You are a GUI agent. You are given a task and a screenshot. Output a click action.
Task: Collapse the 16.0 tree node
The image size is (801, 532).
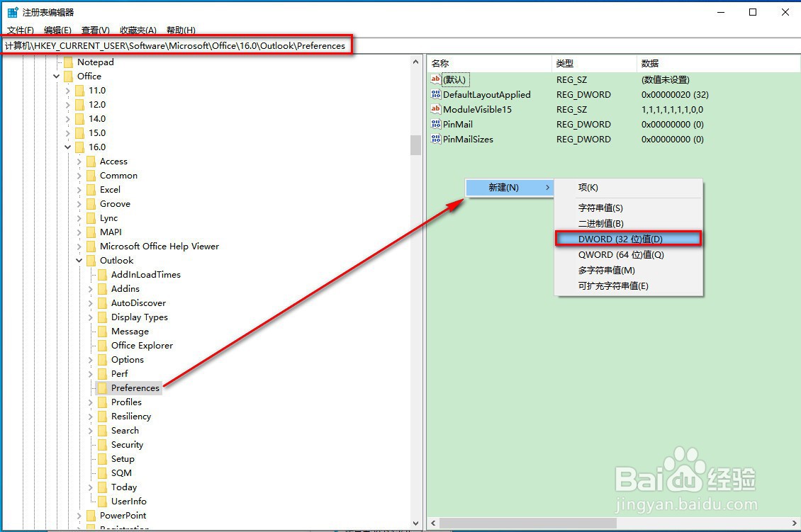(x=67, y=147)
